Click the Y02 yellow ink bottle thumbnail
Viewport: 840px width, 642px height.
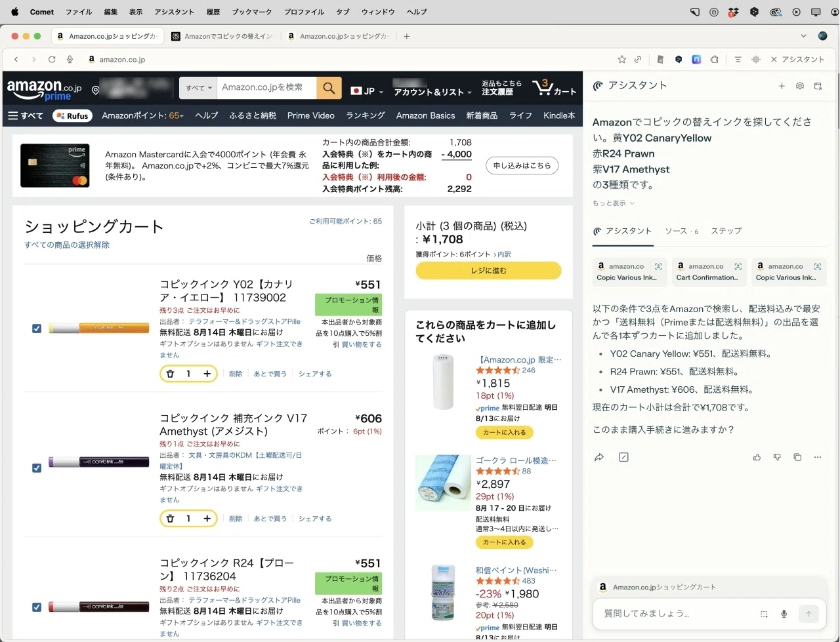[99, 328]
